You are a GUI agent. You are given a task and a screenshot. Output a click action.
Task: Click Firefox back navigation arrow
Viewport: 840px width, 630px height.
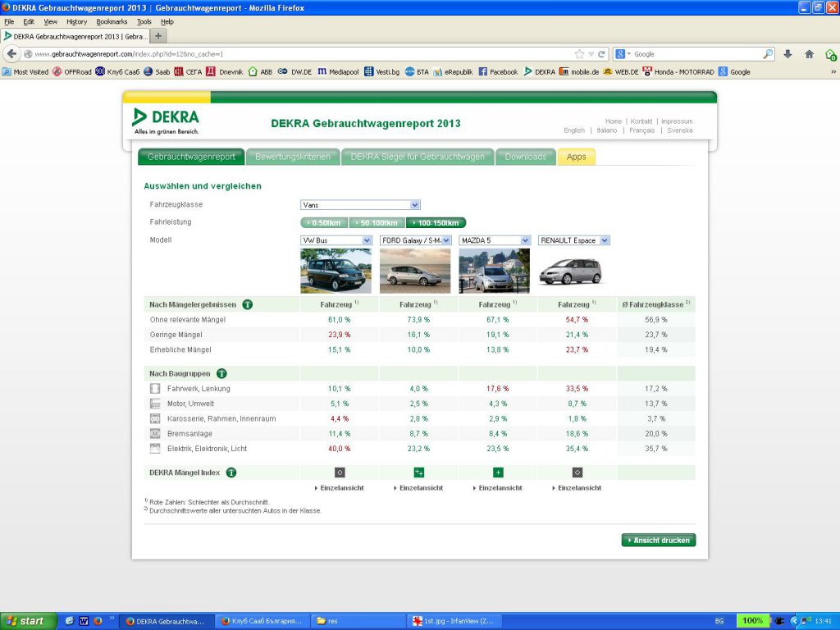click(x=11, y=54)
